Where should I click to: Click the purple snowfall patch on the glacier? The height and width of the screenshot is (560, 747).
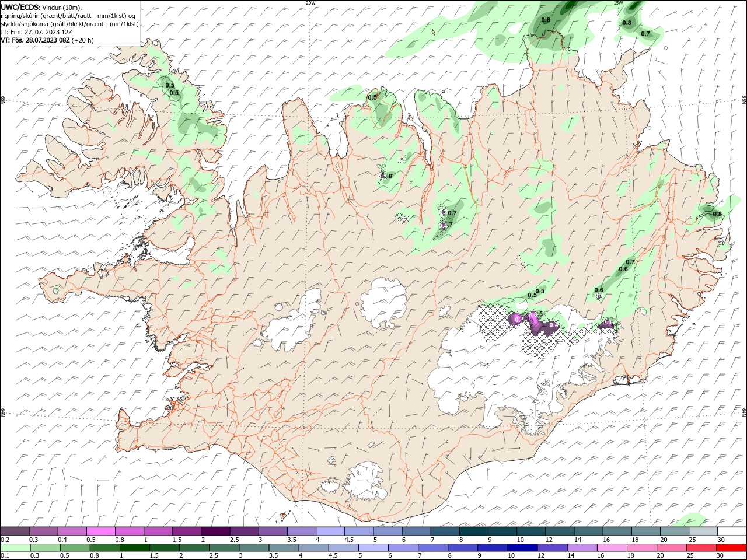pos(534,324)
